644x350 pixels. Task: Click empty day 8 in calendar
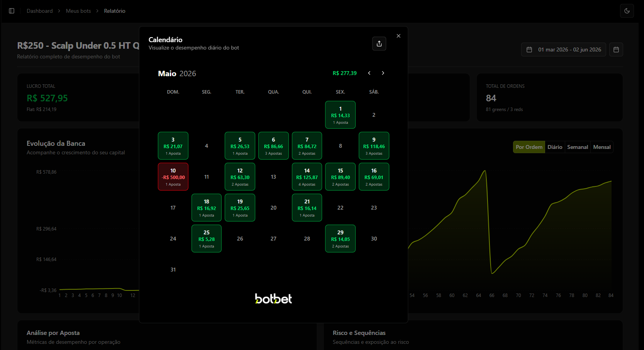point(340,146)
